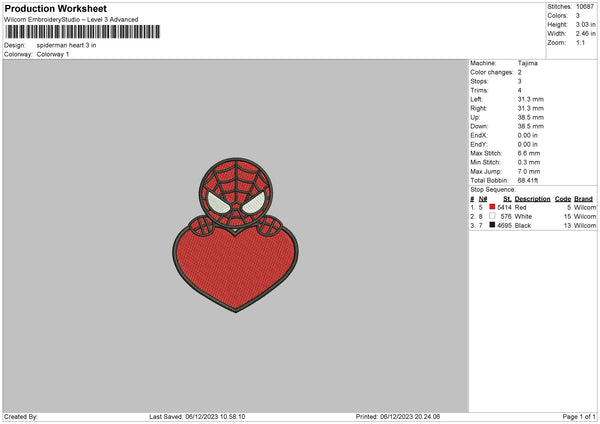Click the Max Stitch value 6.6 mm
The height and width of the screenshot is (424, 600).
point(529,153)
